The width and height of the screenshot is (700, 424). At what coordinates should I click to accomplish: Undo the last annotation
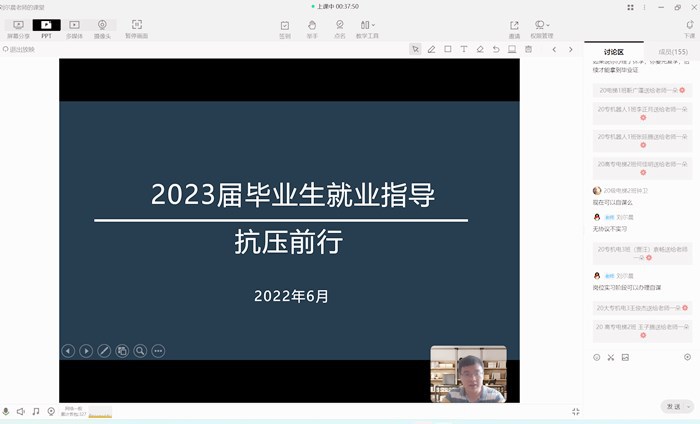pyautogui.click(x=496, y=49)
